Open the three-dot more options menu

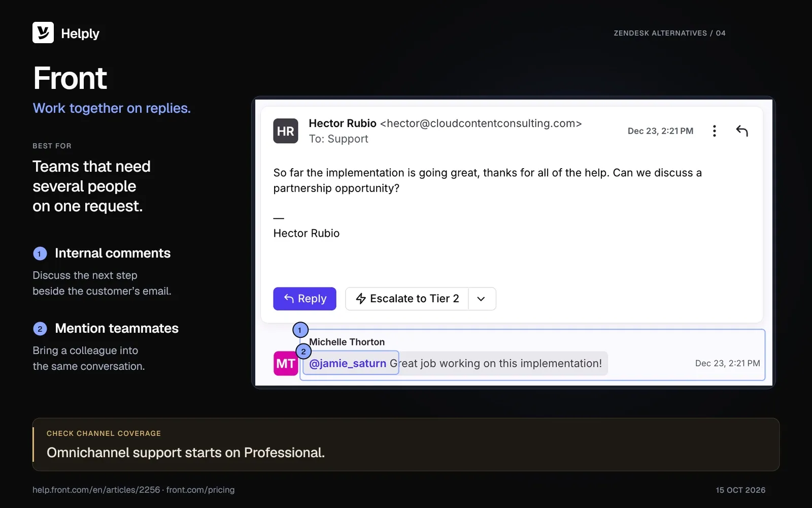coord(714,131)
